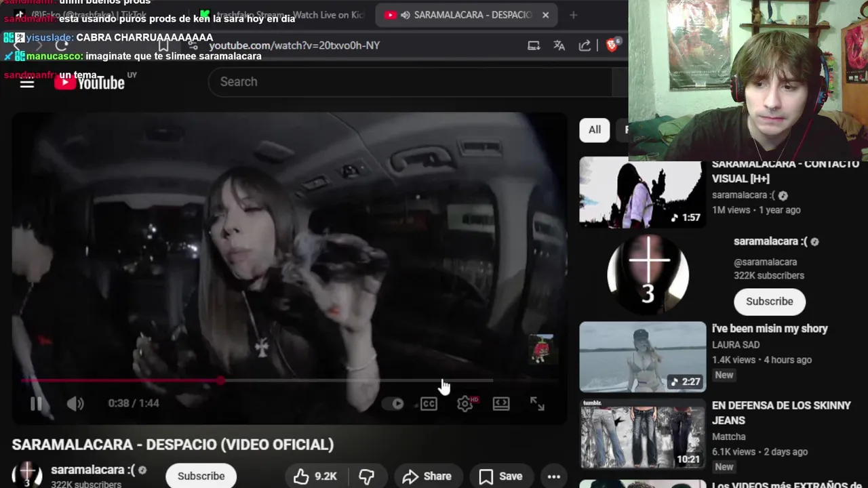Save the video to a playlist
Viewport: 868px width, 488px height.
(x=501, y=476)
